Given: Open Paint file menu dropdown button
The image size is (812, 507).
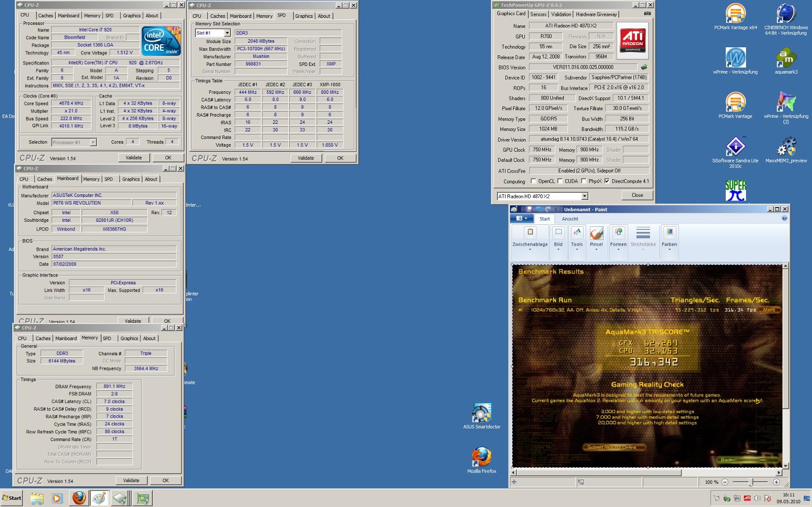Looking at the screenshot, I should [x=521, y=219].
